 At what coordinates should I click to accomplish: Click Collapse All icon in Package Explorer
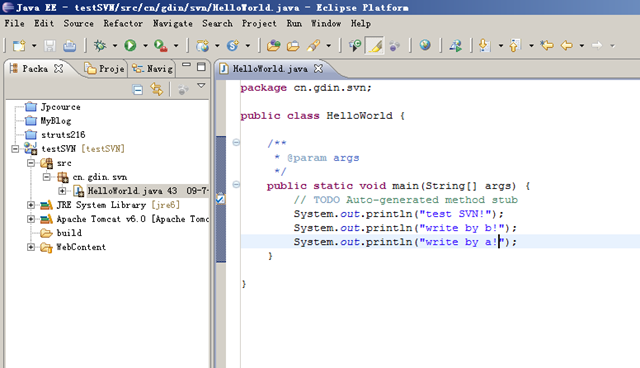138,89
